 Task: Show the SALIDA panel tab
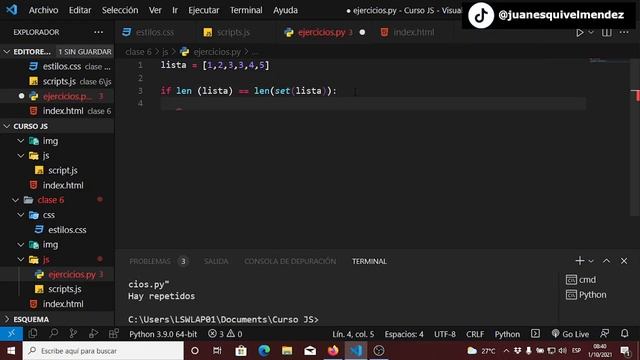point(216,261)
